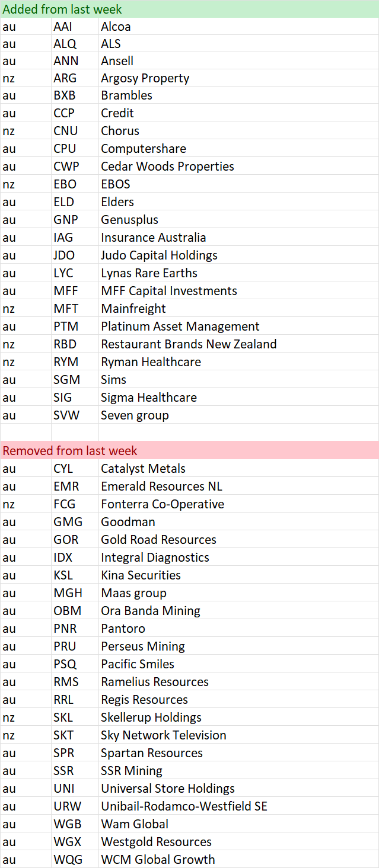Image resolution: width=379 pixels, height=868 pixels.
Task: Select the Gold Road Resources cell
Action: point(238,539)
